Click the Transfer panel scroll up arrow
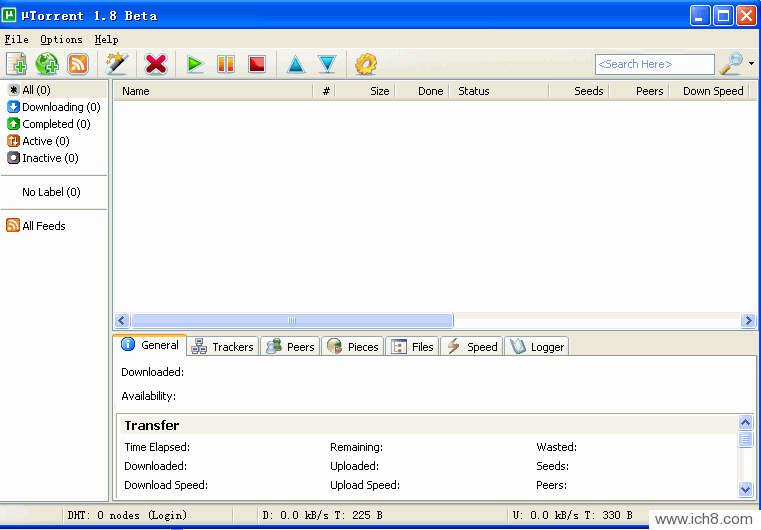 click(745, 422)
